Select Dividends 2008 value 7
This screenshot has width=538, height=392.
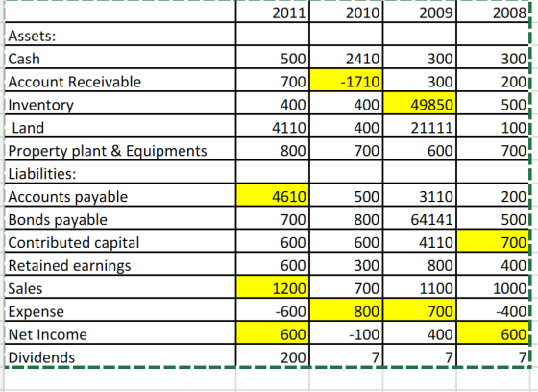tap(493, 355)
